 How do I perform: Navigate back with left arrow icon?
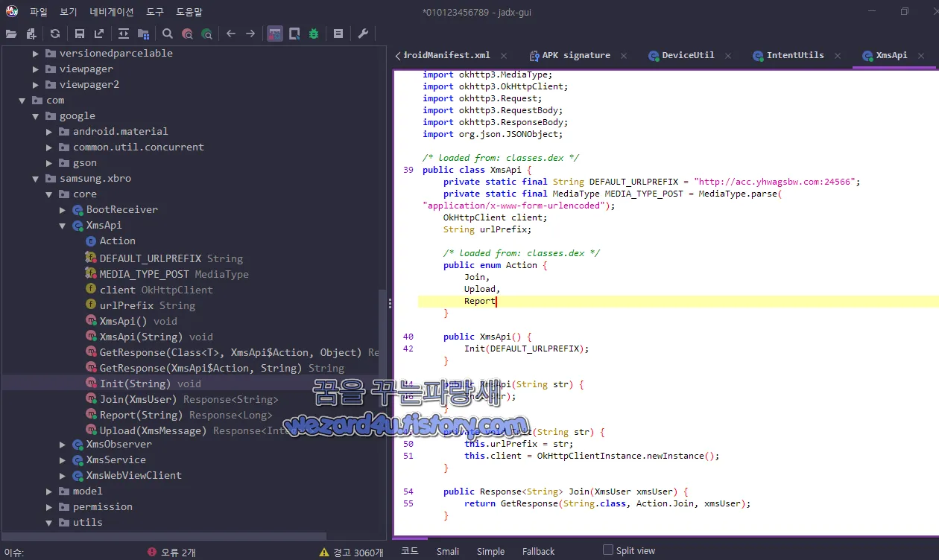(x=231, y=34)
